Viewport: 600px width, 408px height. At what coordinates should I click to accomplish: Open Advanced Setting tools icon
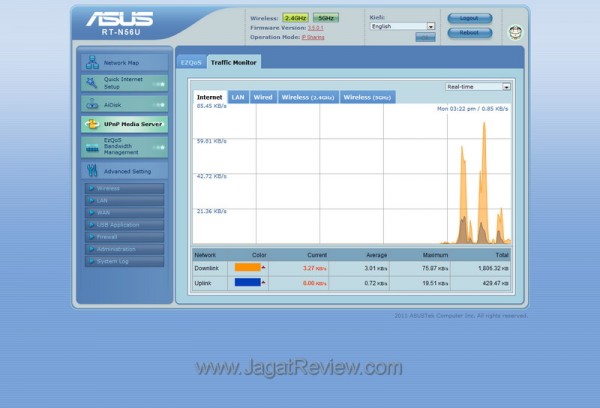[x=92, y=171]
